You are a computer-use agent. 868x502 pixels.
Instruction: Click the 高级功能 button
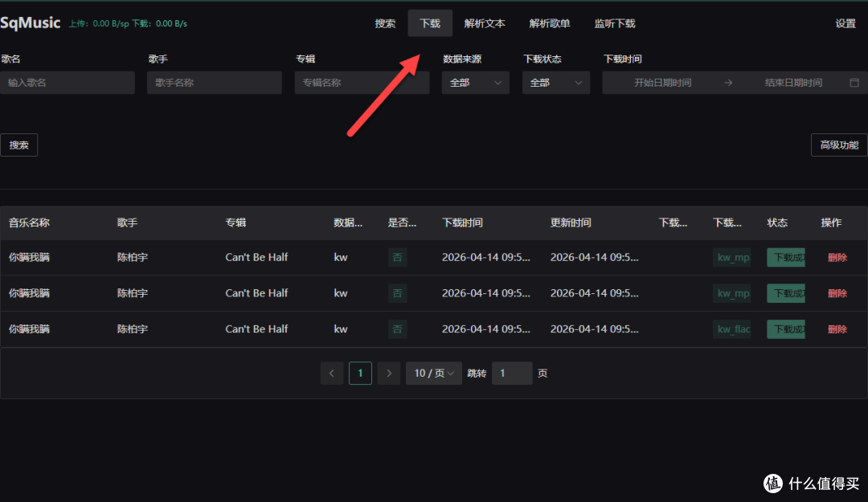839,145
